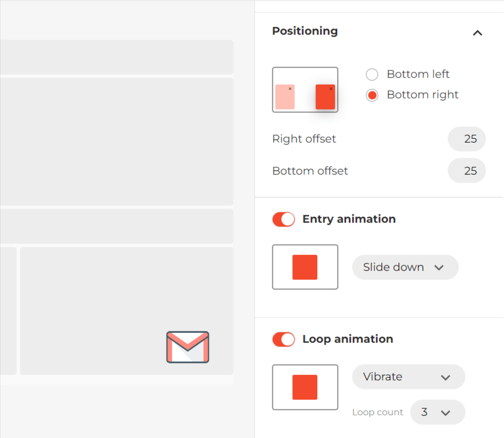Select the Bottom left radio option
The width and height of the screenshot is (504, 438).
372,74
